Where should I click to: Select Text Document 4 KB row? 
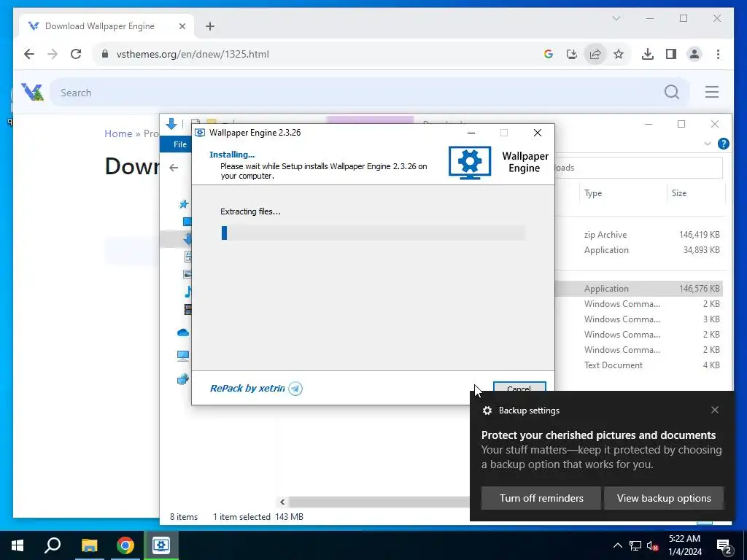point(640,365)
